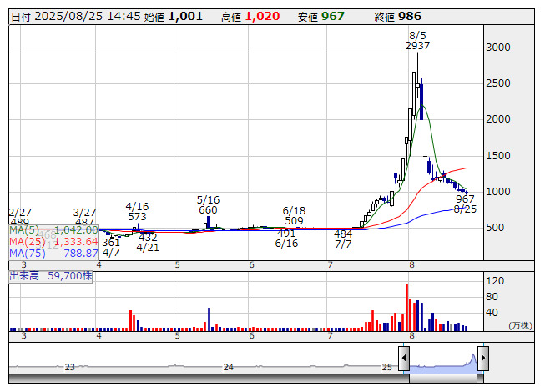545x392 pixels.
Task: Click the 7/7 low marker at 484
Action: coord(343,239)
